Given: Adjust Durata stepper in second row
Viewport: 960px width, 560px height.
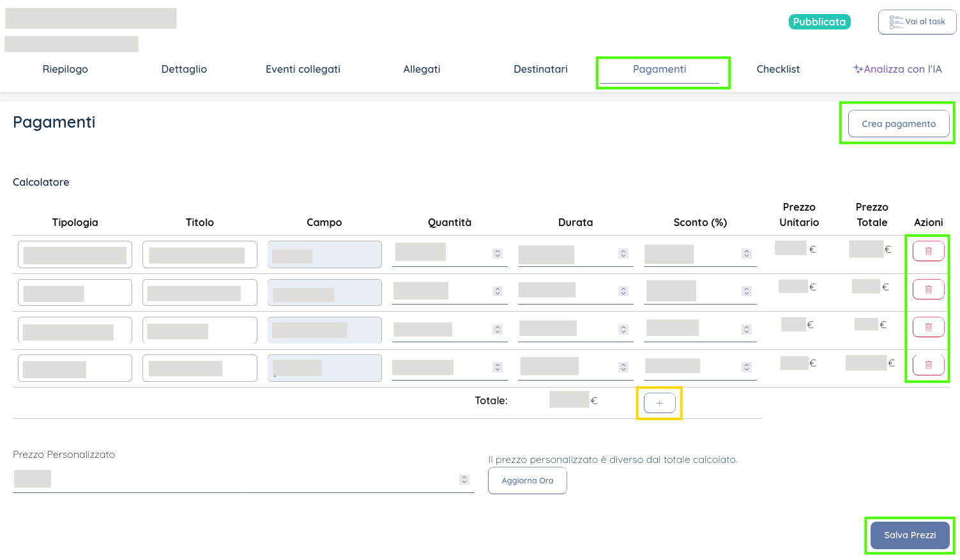Looking at the screenshot, I should tap(623, 291).
